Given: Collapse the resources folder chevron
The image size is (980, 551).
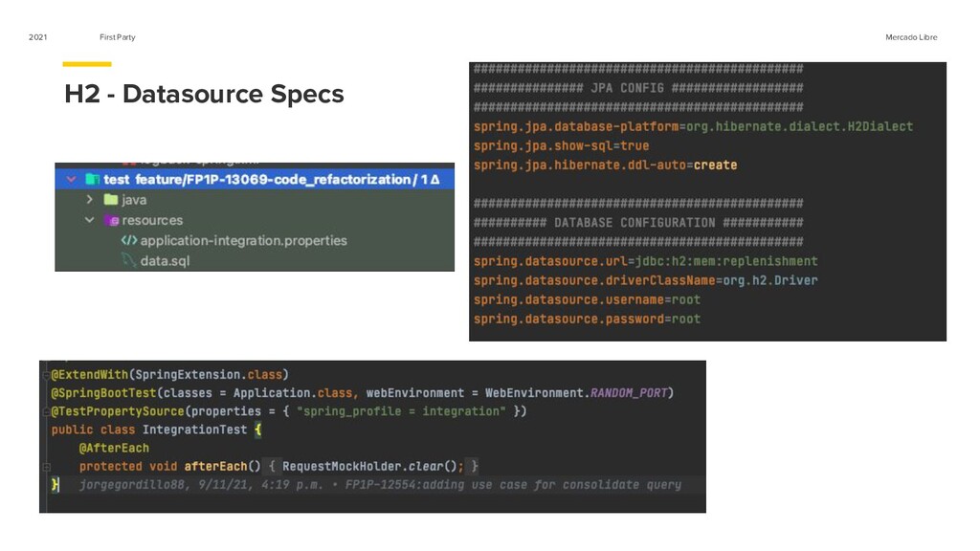Looking at the screenshot, I should [x=89, y=220].
